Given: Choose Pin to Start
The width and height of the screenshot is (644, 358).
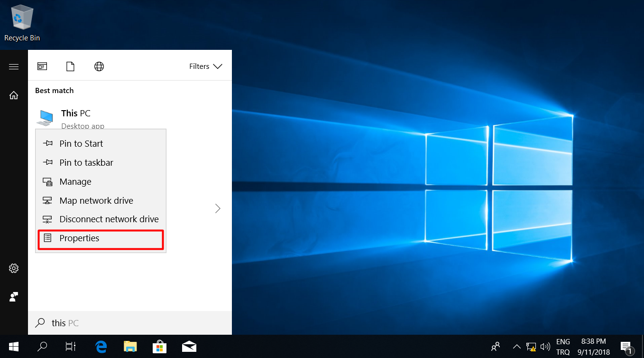Looking at the screenshot, I should [101, 143].
